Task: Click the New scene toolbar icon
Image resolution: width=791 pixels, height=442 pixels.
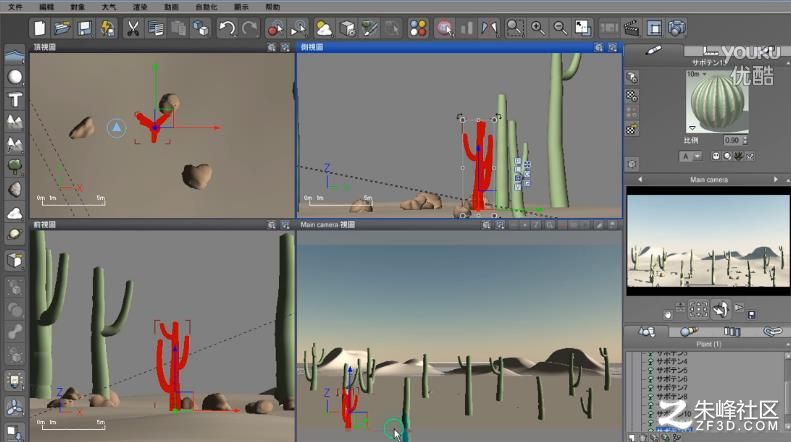Action: coord(39,28)
